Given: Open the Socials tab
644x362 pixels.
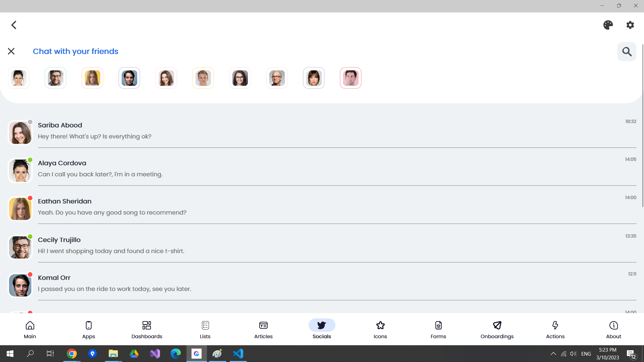Looking at the screenshot, I should click(x=322, y=329).
